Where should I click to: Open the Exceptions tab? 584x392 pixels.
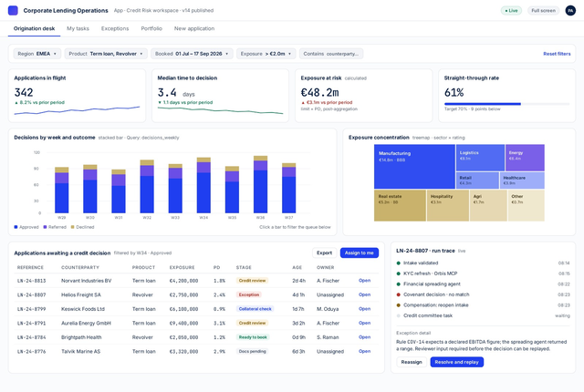[x=115, y=28]
